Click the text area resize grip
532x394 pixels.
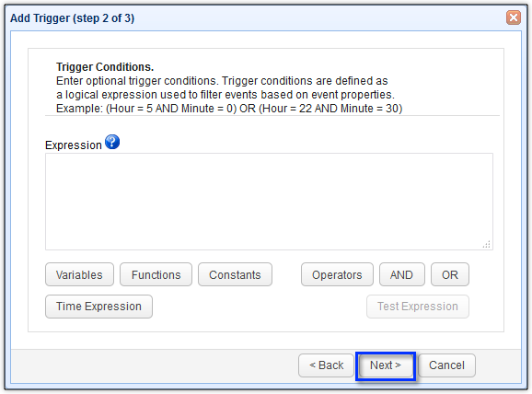tap(487, 244)
